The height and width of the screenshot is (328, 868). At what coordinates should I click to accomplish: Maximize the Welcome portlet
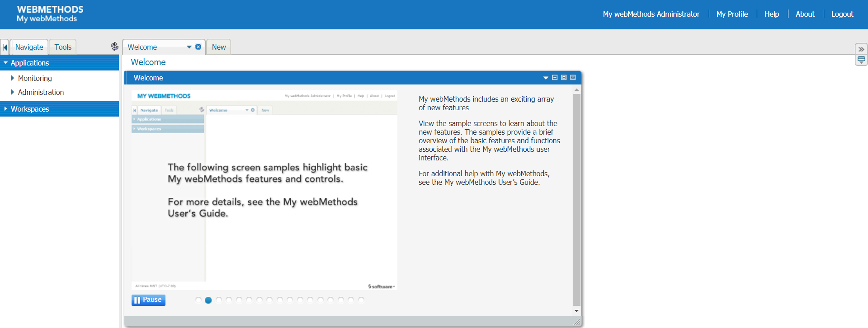[564, 78]
